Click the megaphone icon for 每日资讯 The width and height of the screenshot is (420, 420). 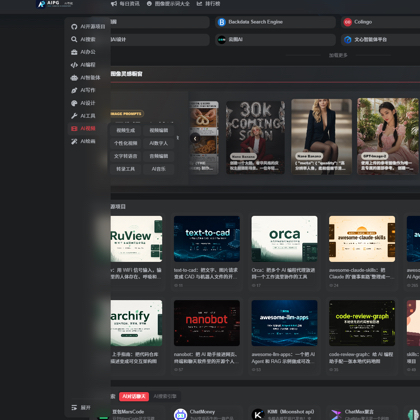click(114, 4)
